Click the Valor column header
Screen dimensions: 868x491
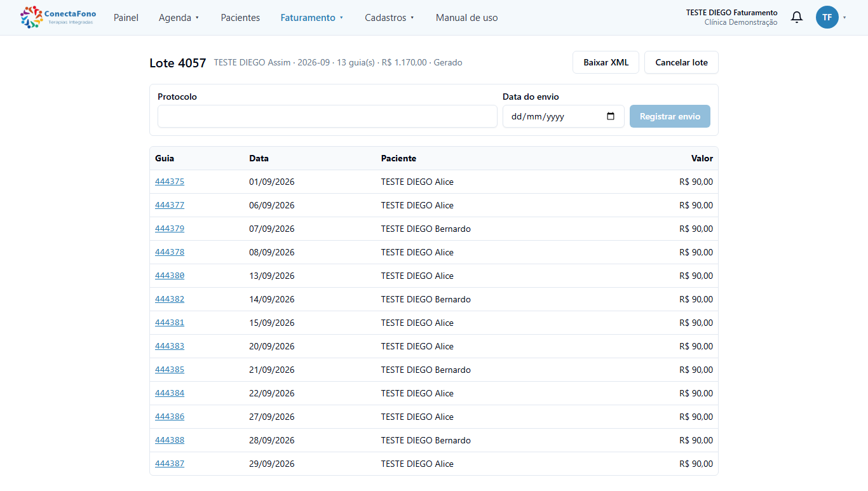(x=702, y=158)
